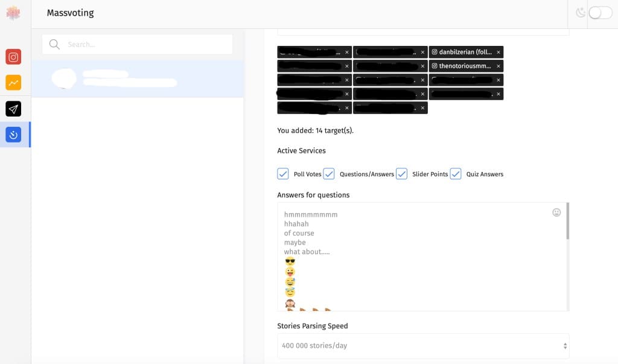Uncheck the Poll Votes checkbox
The width and height of the screenshot is (618, 364).
coord(283,174)
